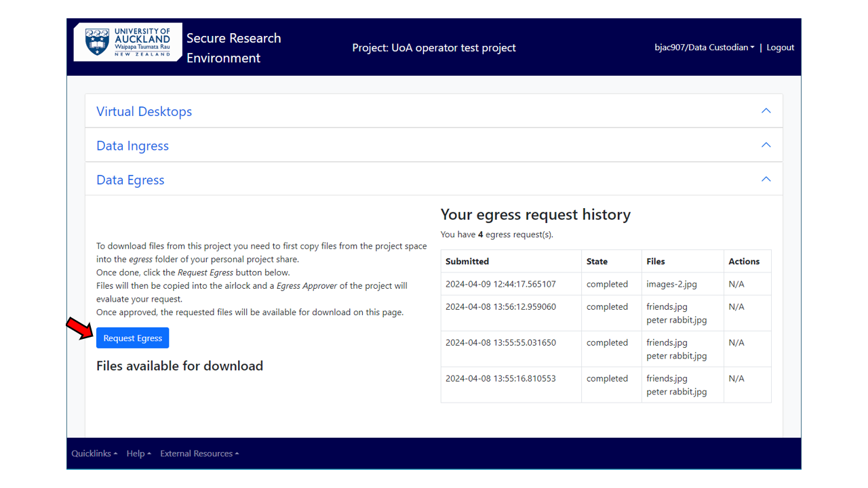The width and height of the screenshot is (868, 488).
Task: Open the Virtual Desktops section heading
Action: 144,112
